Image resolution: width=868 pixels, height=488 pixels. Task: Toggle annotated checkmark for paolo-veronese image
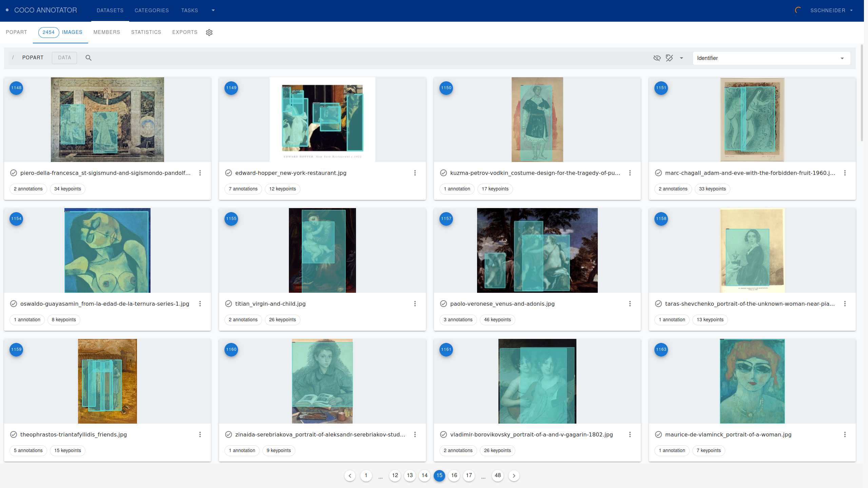point(443,304)
